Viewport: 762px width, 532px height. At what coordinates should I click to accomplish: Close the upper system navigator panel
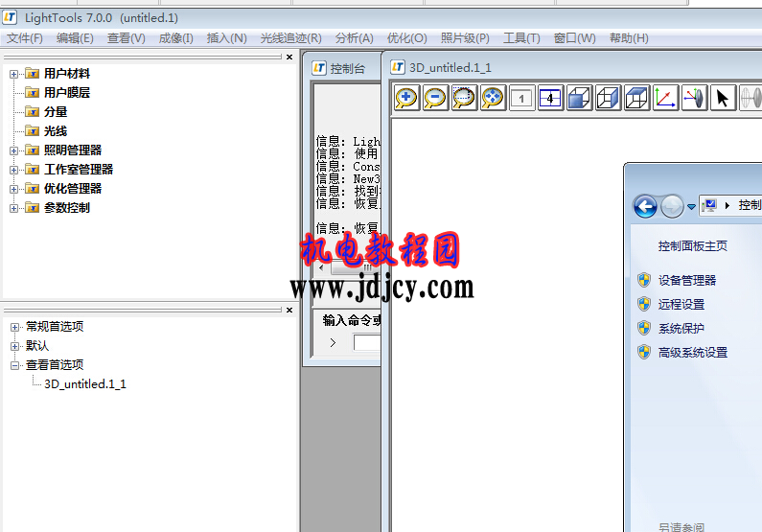point(289,57)
